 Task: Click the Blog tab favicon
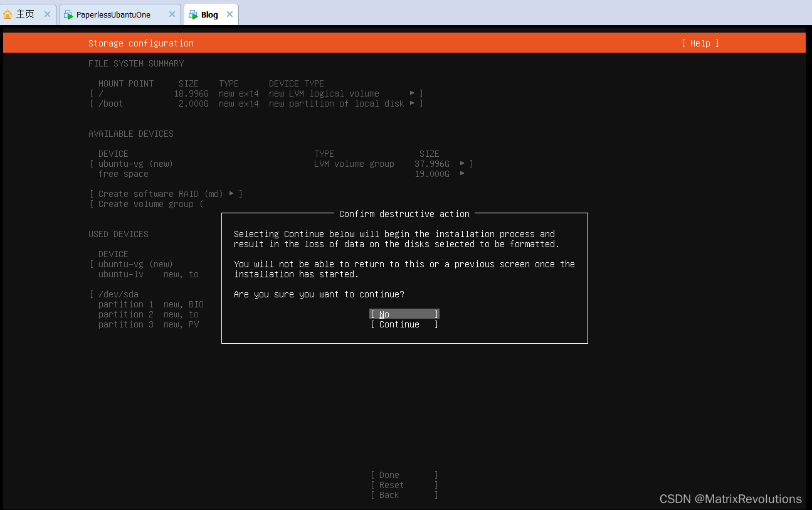coord(192,14)
